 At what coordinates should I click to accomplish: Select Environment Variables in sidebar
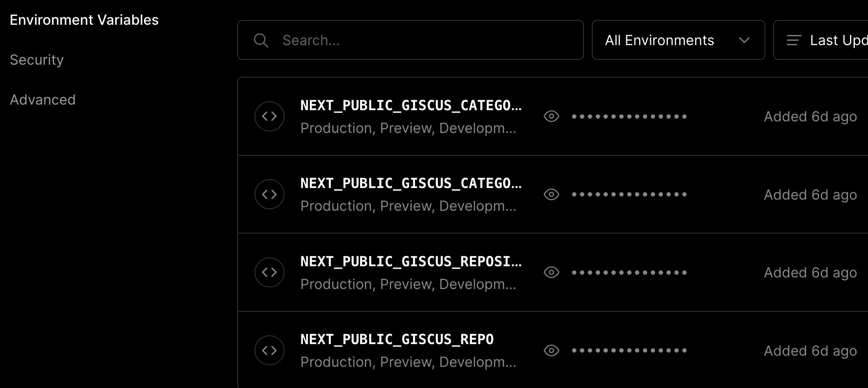click(84, 20)
